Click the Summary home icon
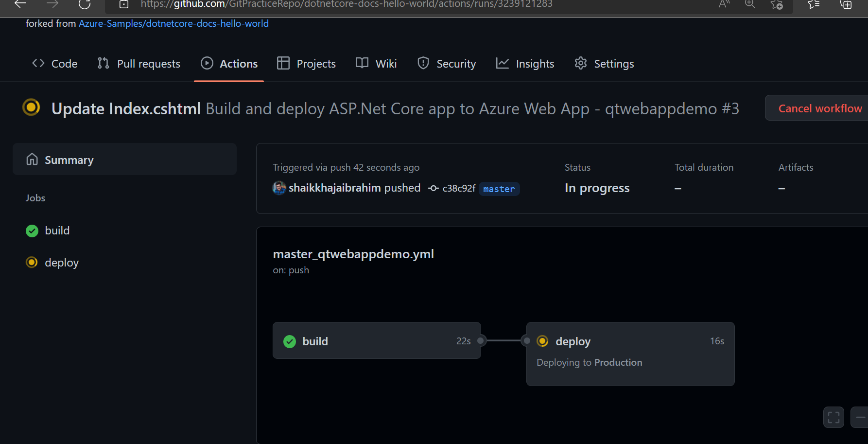868x444 pixels. click(32, 159)
